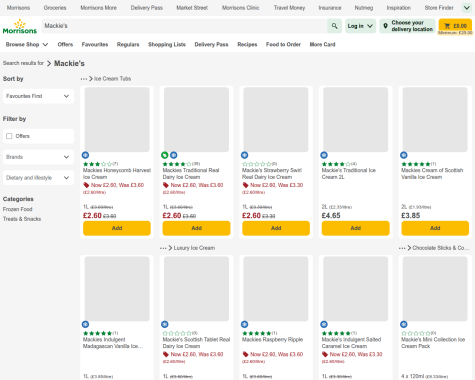Expand the Brands filter
Viewport: 475px width, 380px height.
tap(38, 157)
